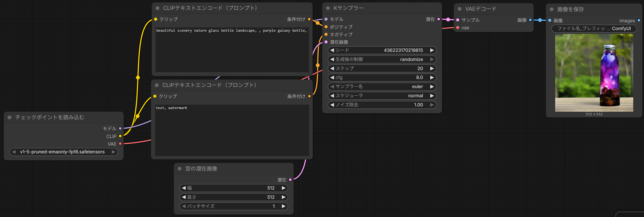Increase the cfg value with the right arrow
The width and height of the screenshot is (644, 217).
(432, 78)
